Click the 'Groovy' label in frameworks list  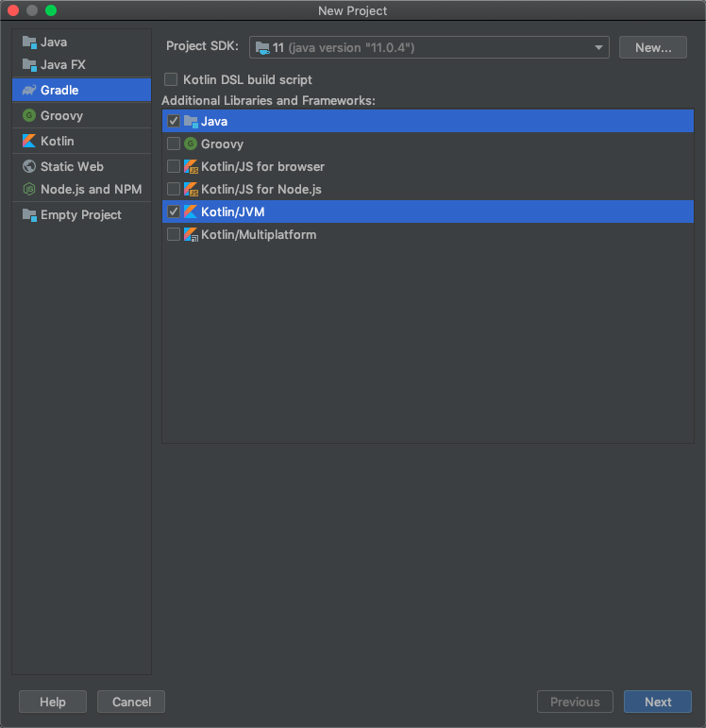pyautogui.click(x=222, y=144)
